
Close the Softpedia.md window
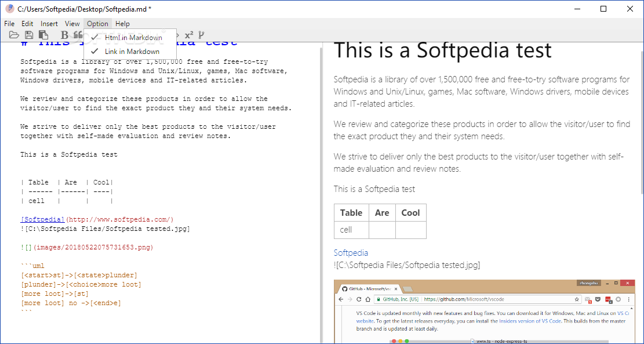coord(630,9)
